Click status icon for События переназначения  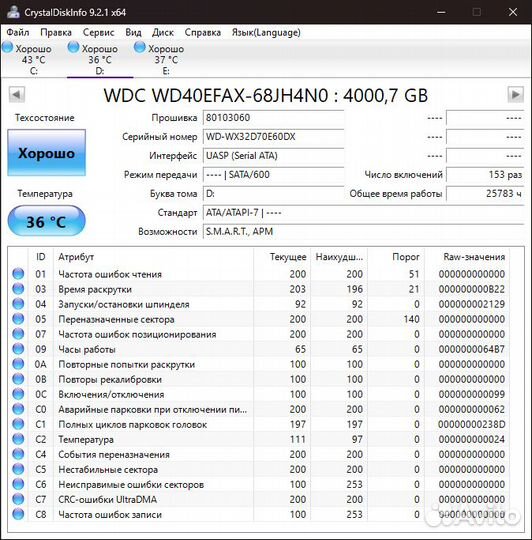tap(18, 454)
